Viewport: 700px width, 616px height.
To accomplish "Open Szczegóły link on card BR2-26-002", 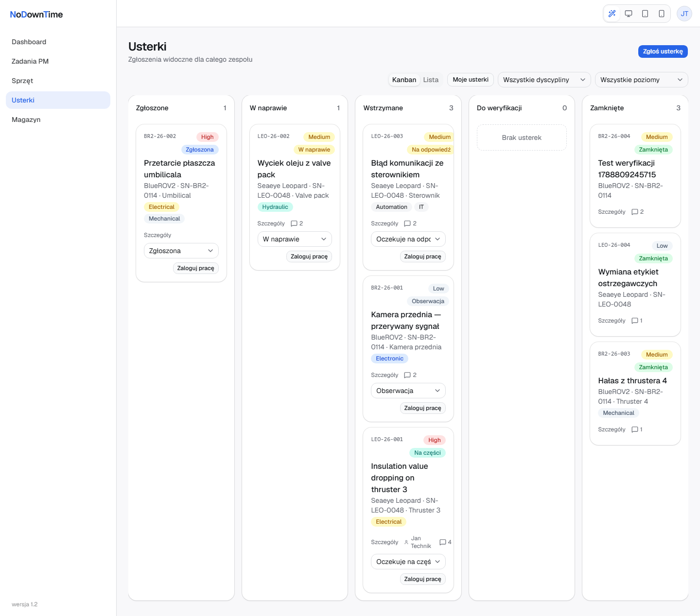I will [x=157, y=235].
